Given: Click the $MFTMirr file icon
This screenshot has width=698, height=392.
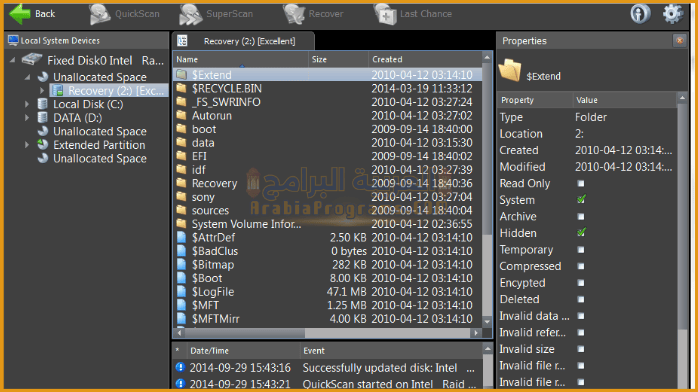Looking at the screenshot, I should (181, 319).
